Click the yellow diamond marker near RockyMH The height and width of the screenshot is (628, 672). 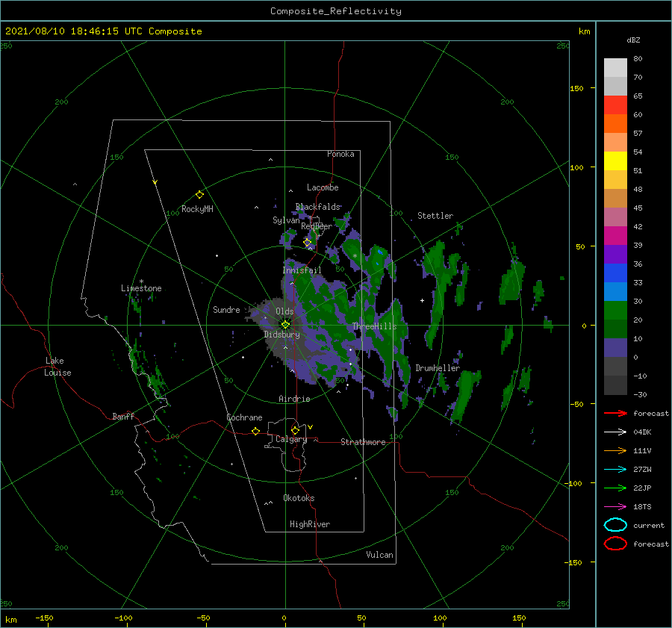click(x=199, y=195)
